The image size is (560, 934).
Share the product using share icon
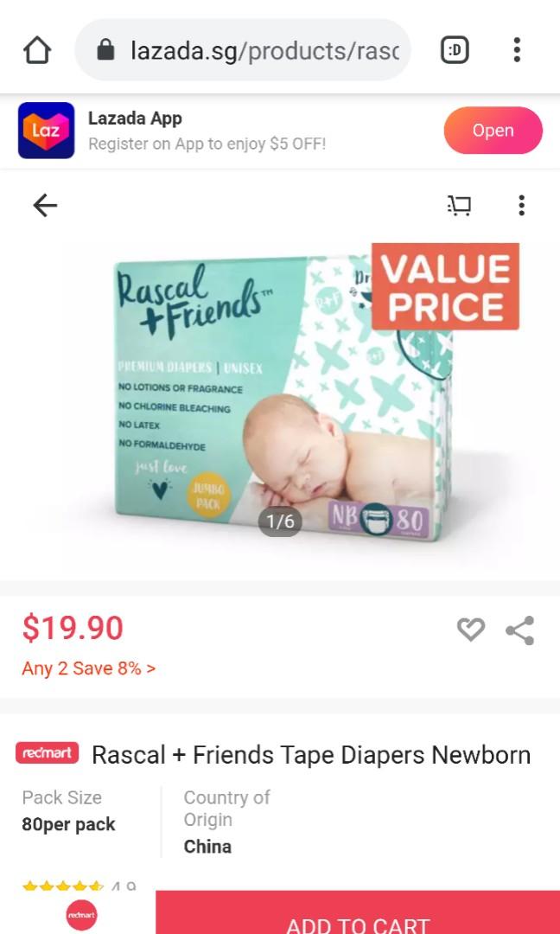[520, 630]
